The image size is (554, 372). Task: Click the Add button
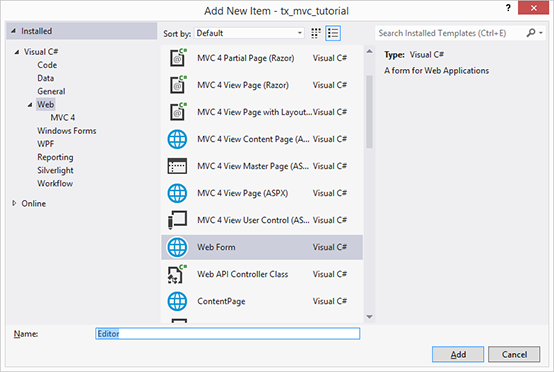(458, 354)
